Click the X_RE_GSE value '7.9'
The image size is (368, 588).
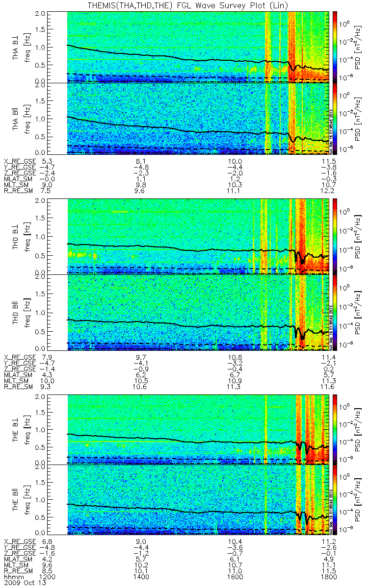click(48, 358)
